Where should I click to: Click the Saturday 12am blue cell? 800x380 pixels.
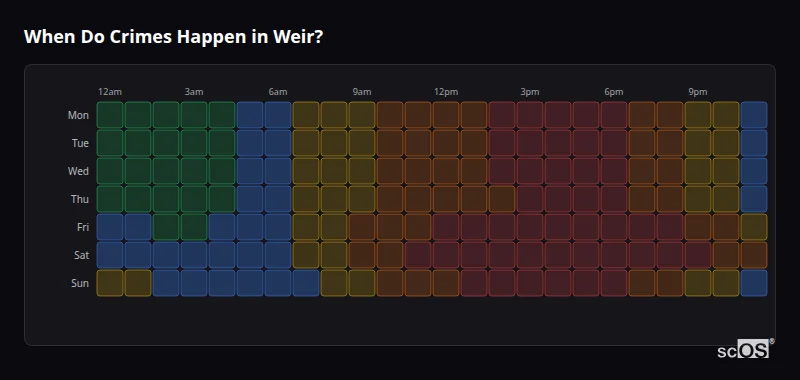(x=110, y=255)
